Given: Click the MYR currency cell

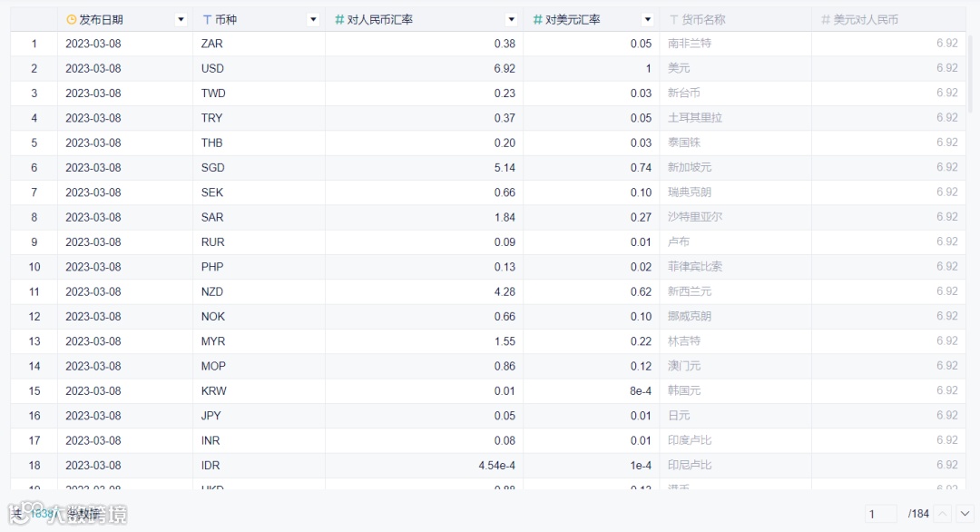Looking at the screenshot, I should pos(259,341).
